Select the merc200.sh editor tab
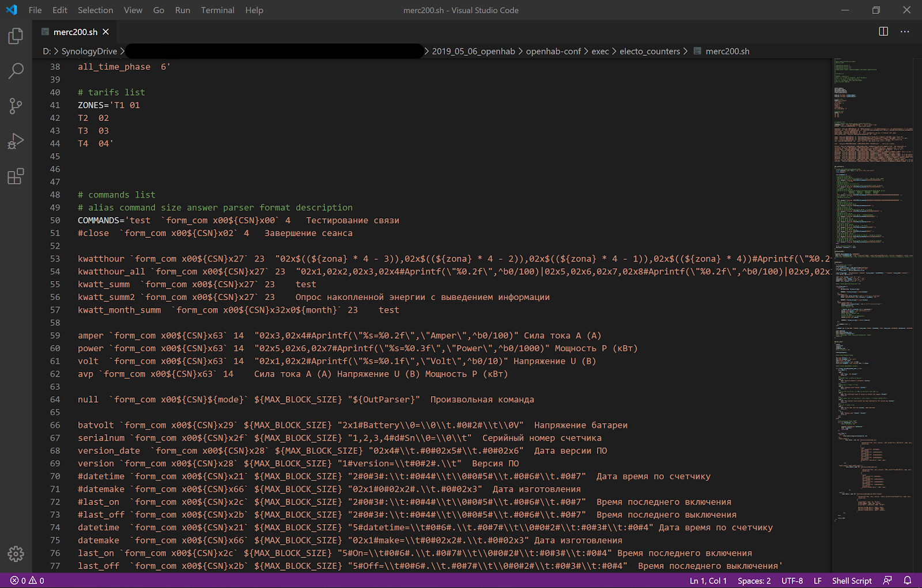Screen dimensions: 922x588 pos(75,32)
